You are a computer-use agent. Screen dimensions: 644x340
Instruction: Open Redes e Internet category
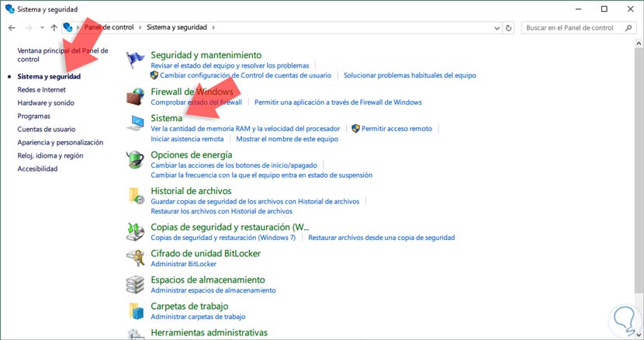tap(41, 89)
